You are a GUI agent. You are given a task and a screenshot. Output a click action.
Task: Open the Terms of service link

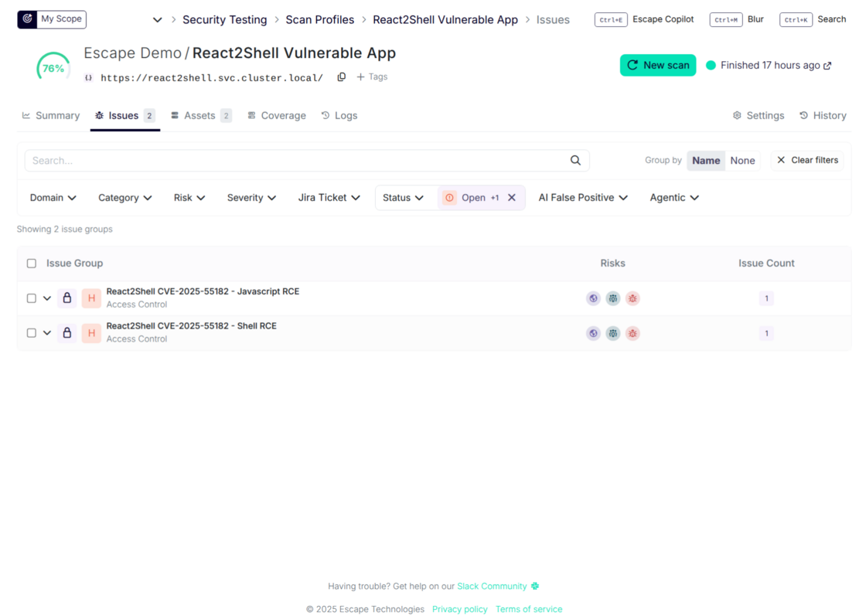(529, 609)
